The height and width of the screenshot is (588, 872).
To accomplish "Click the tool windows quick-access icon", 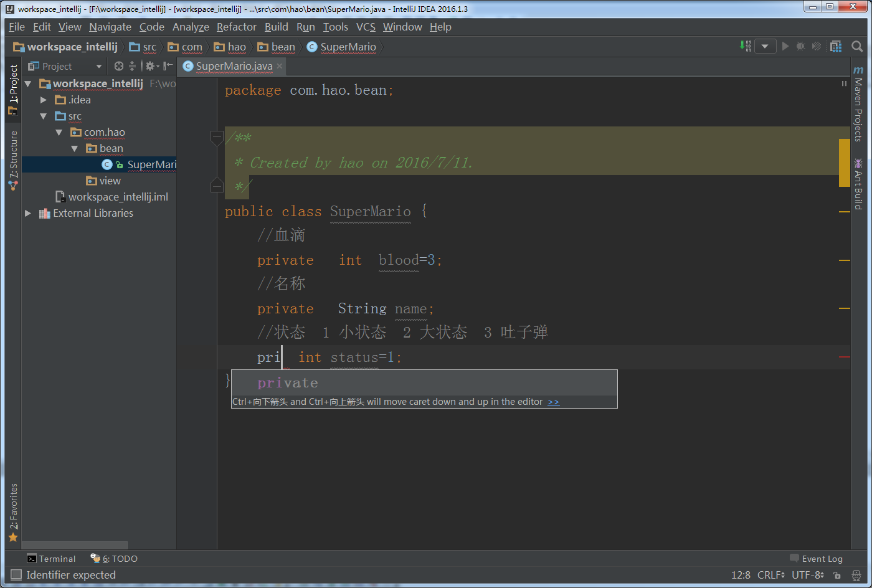I will point(16,575).
